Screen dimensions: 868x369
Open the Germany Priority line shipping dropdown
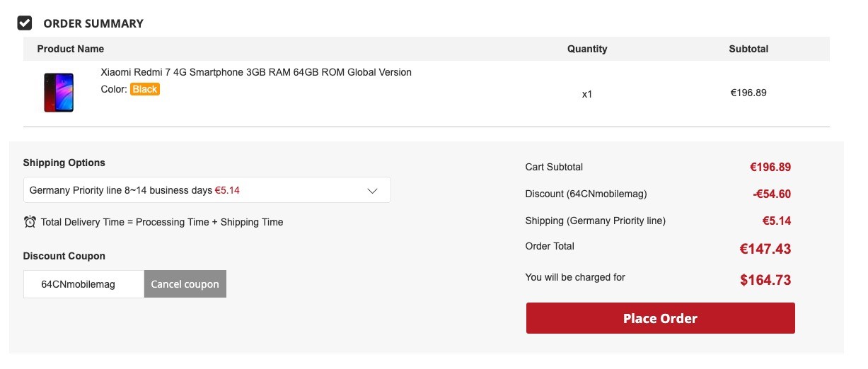tap(207, 190)
